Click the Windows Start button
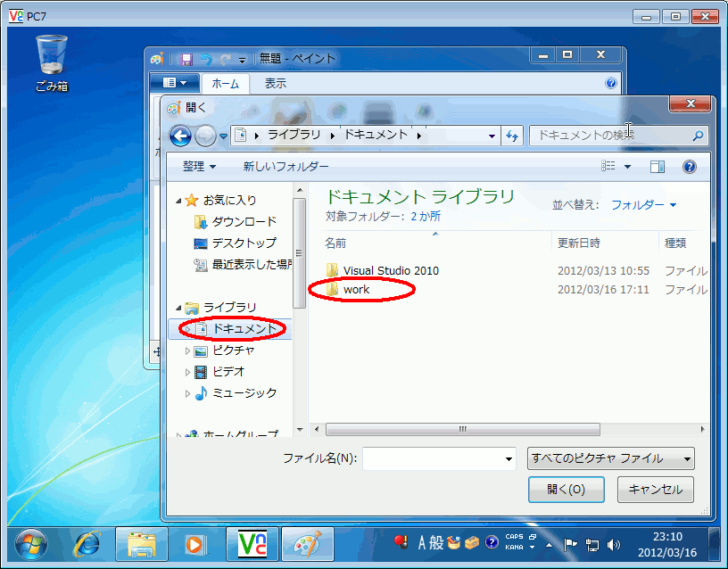Screen dimensions: 728x569 click(30, 543)
